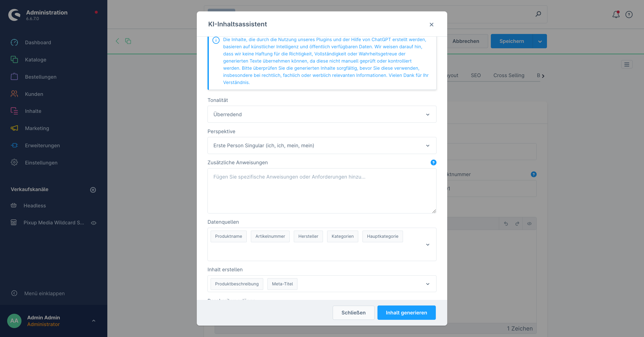
Task: Open the Tonalität dropdown
Action: [x=322, y=114]
